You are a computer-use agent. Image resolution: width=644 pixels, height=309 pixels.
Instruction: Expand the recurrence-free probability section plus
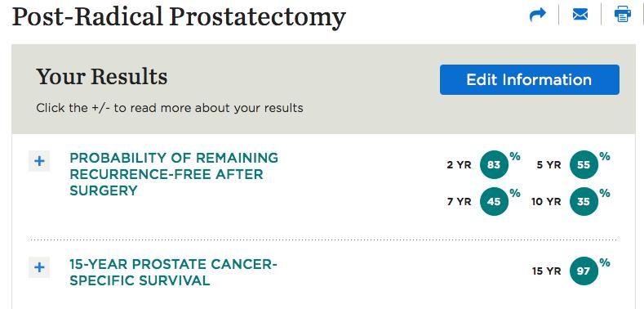[x=39, y=161]
